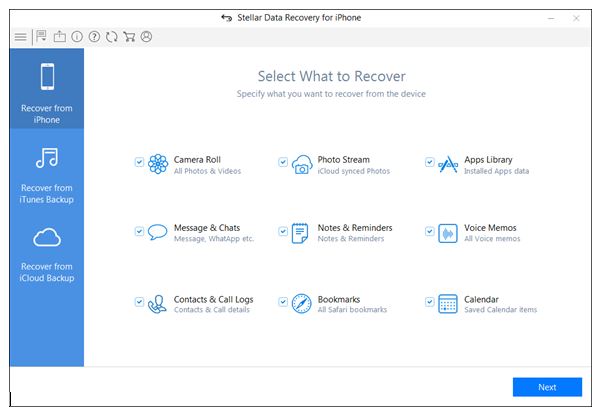Open the flag dropdown toolbar icon
The width and height of the screenshot is (599, 415).
click(x=41, y=36)
